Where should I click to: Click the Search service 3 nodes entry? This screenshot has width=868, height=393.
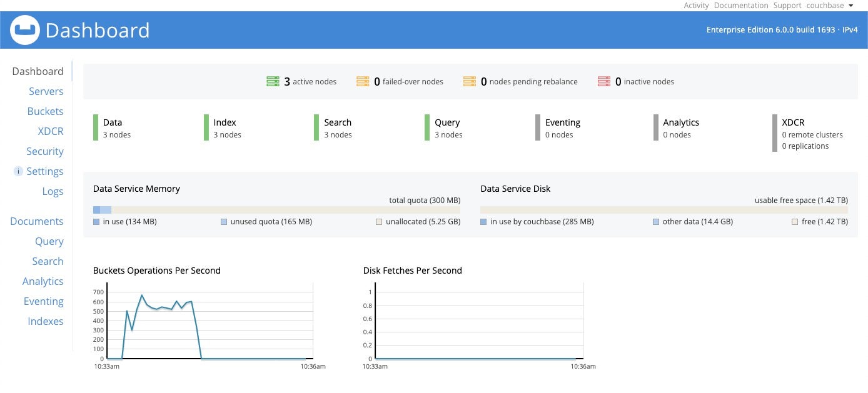(x=333, y=128)
